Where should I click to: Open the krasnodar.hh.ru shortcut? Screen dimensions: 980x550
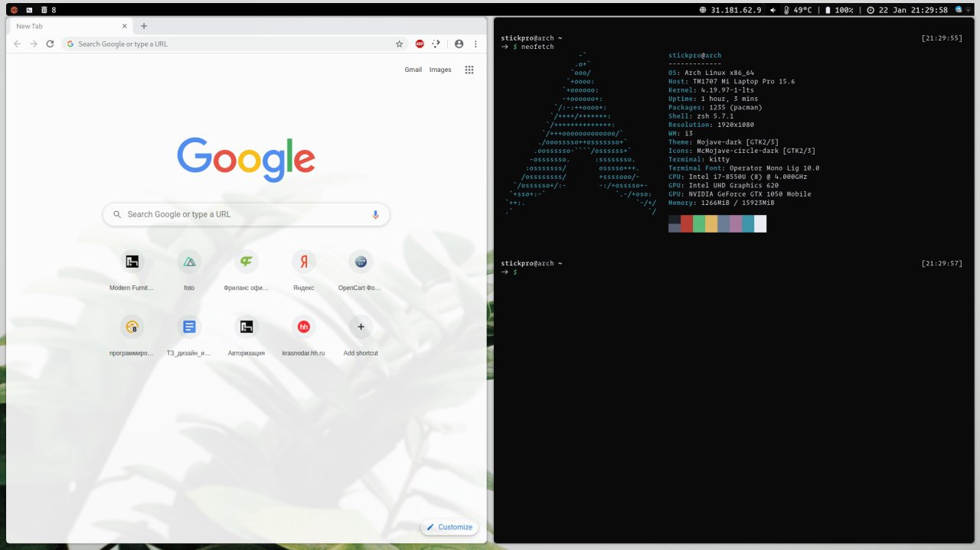tap(304, 335)
